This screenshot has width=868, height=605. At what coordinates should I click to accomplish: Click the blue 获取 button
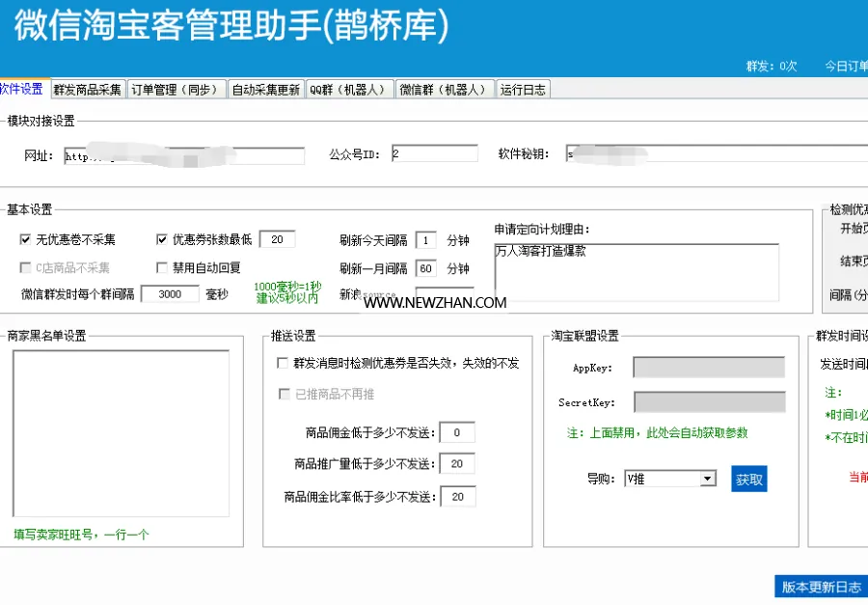[749, 480]
